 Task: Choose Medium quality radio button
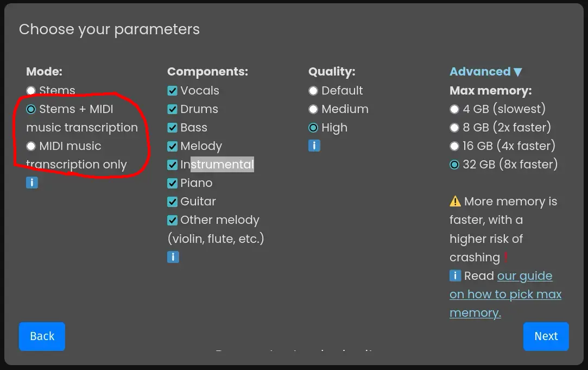pyautogui.click(x=313, y=109)
